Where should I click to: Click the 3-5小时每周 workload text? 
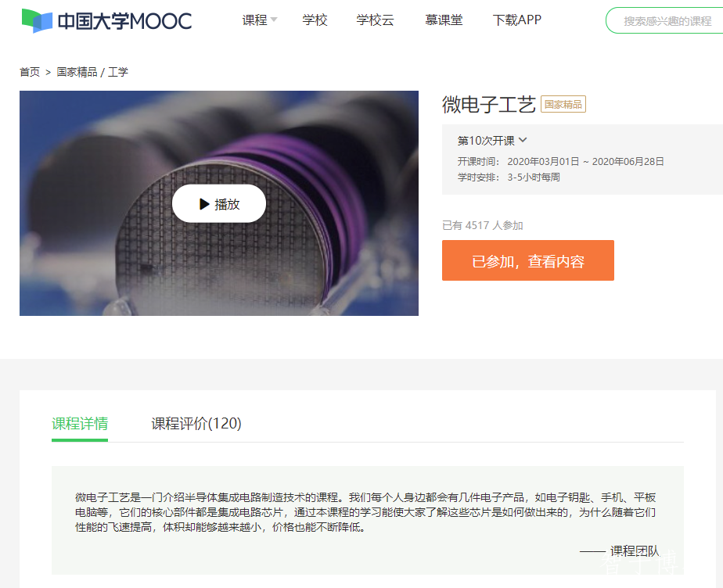[x=534, y=177]
